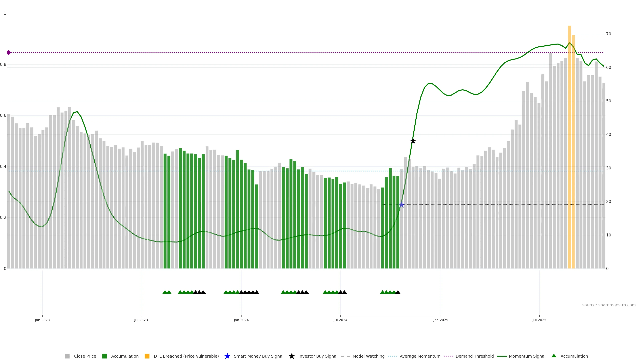Viewport: 644px width, 362px height.
Task: Click the DTL Breached (Price Vulnerable) legend label
Action: (x=186, y=356)
